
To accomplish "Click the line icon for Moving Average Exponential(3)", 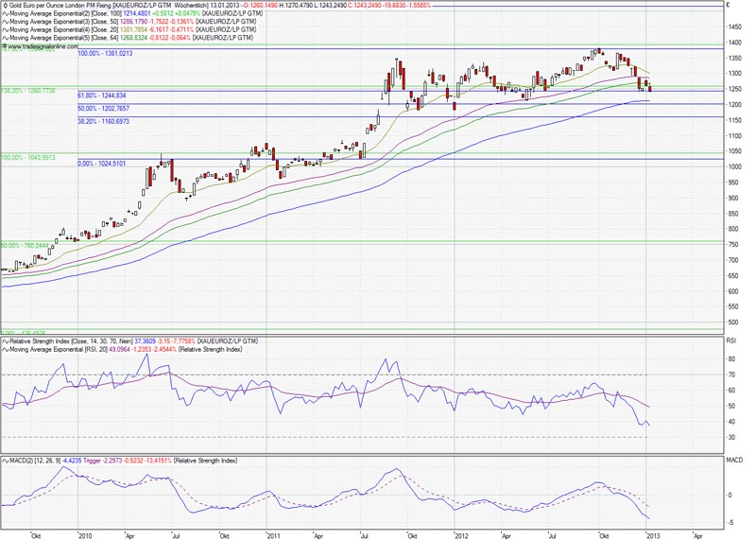I will 6,22.
